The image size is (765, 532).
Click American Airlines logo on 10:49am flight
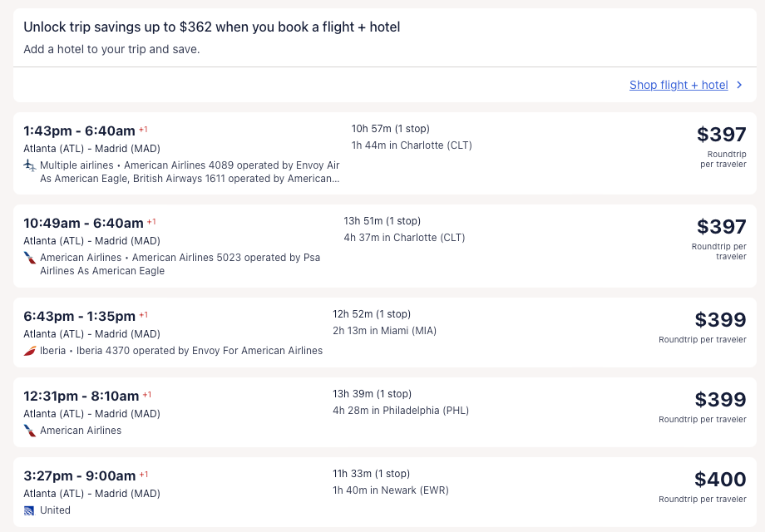pos(30,258)
